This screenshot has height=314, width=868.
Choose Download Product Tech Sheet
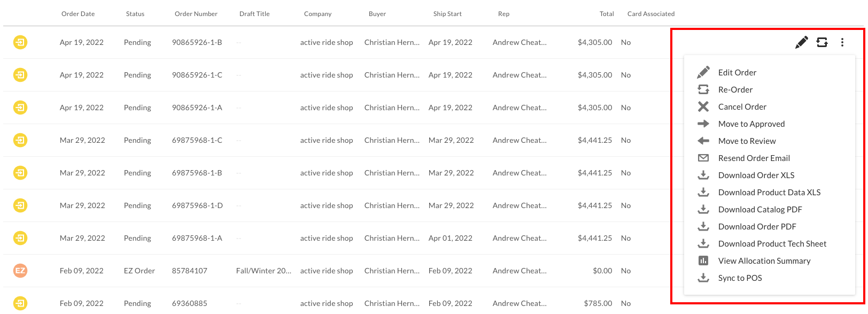[772, 243]
